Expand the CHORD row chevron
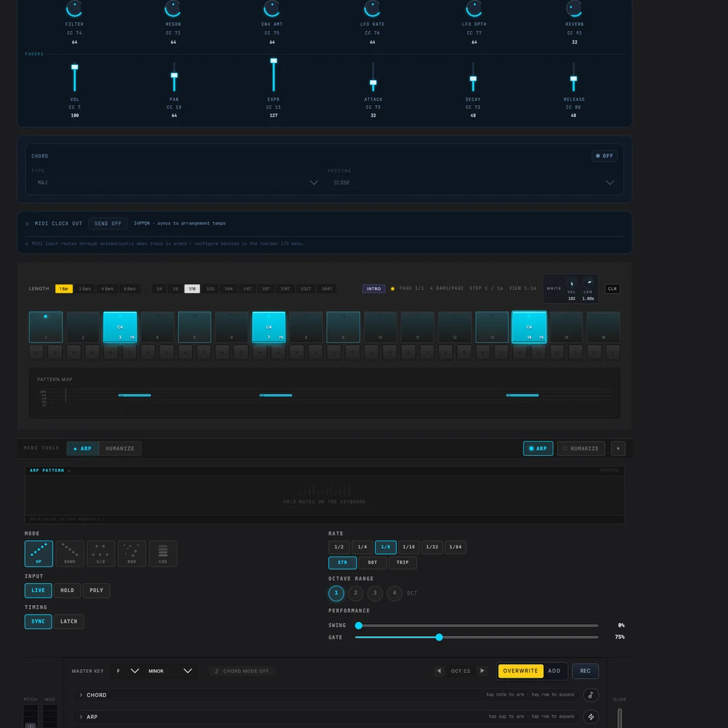 (x=81, y=695)
